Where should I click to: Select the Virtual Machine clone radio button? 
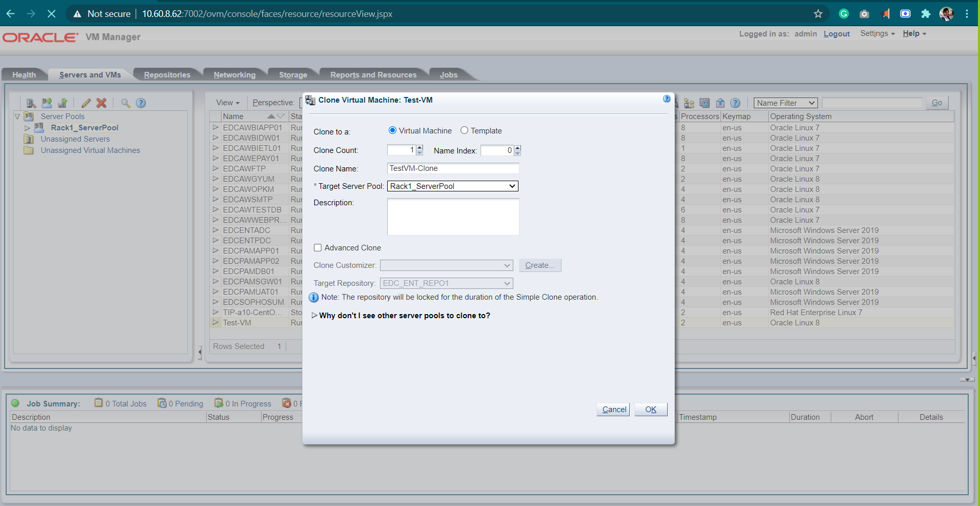[392, 130]
